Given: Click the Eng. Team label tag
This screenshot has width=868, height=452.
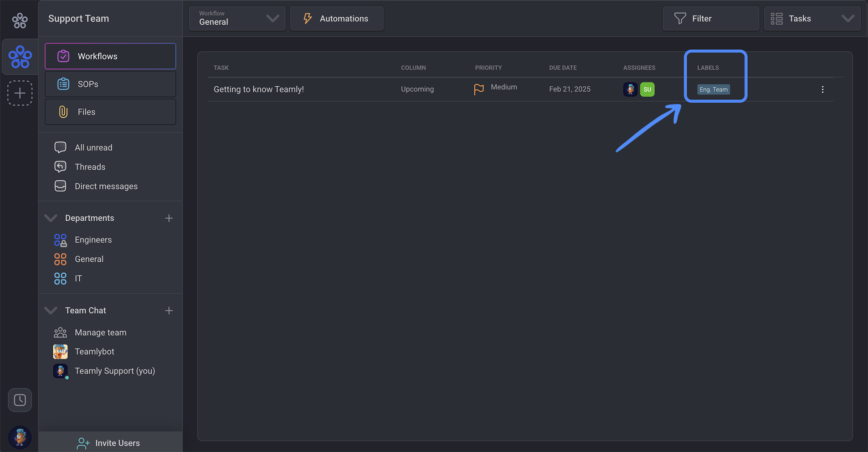Looking at the screenshot, I should coord(714,89).
